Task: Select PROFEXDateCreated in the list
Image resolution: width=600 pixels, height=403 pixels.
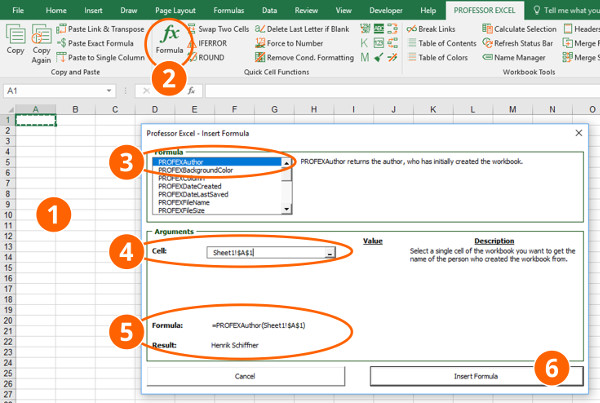Action: click(217, 186)
